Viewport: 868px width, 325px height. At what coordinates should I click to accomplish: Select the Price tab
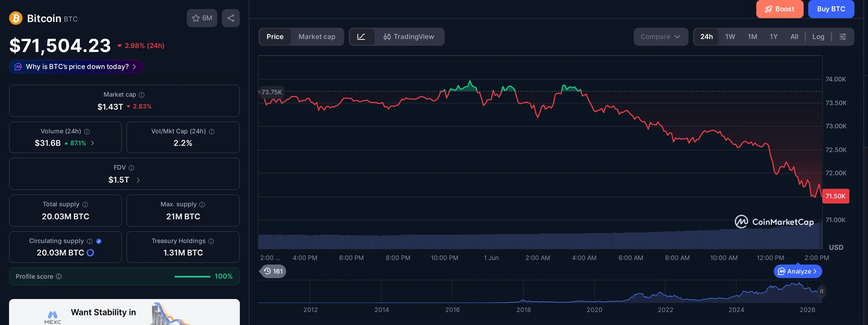point(275,37)
